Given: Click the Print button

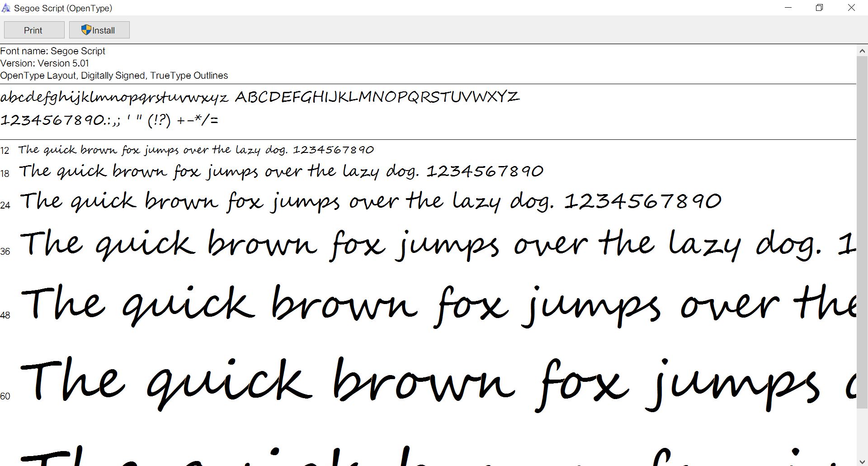Looking at the screenshot, I should pos(34,30).
